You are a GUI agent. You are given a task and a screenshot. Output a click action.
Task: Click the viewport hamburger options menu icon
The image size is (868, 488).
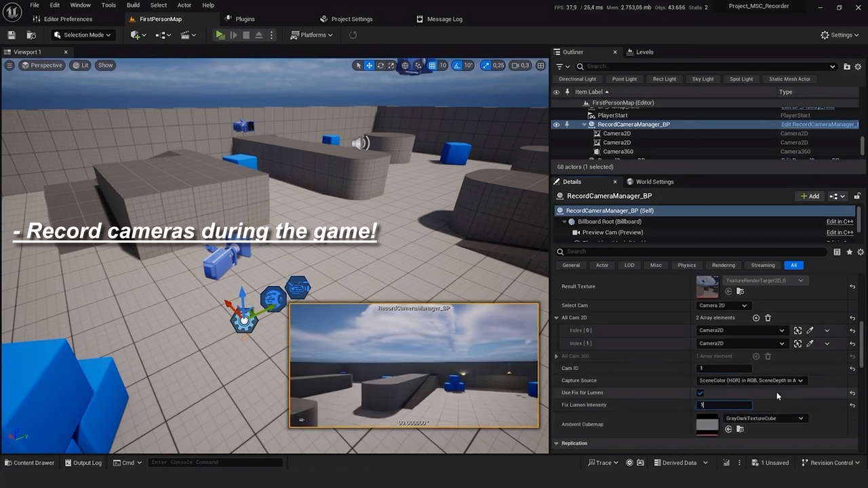pos(9,66)
